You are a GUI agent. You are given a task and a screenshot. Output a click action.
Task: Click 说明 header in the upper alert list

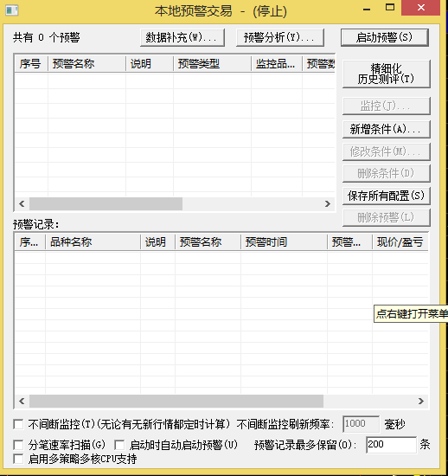point(150,64)
